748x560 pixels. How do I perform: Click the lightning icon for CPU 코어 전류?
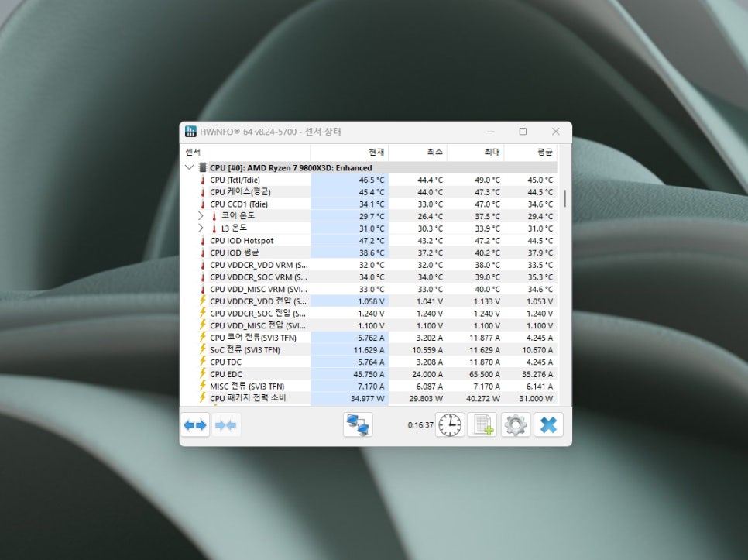coord(203,337)
